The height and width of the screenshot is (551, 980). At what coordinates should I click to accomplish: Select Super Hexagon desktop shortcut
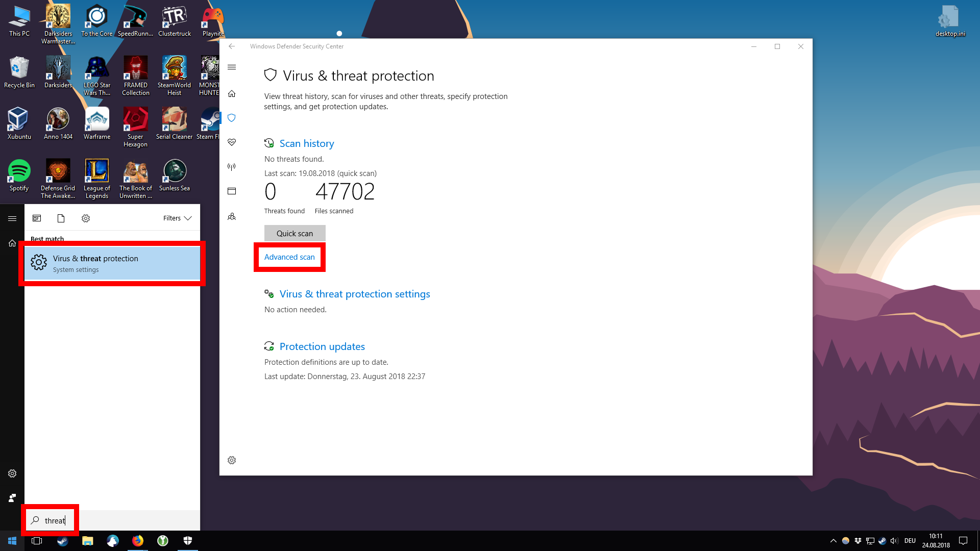click(135, 128)
